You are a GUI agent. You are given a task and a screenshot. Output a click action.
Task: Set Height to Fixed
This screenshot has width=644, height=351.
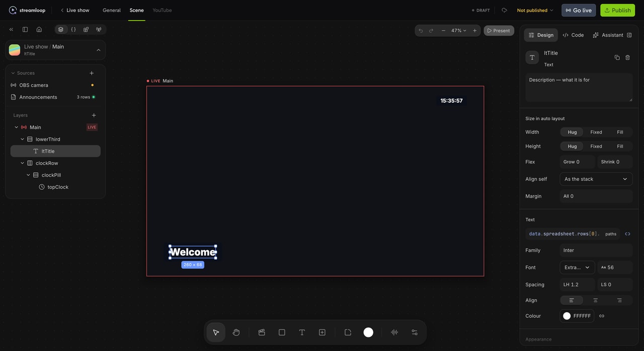coord(596,146)
